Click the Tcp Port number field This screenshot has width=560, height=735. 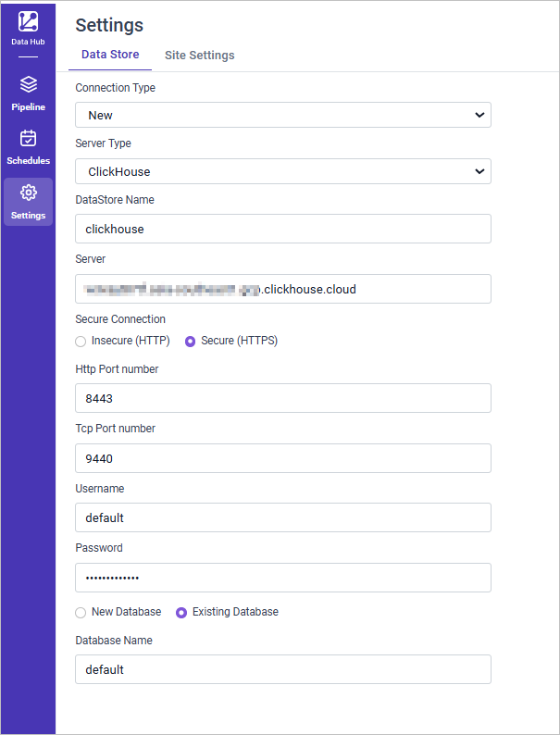coord(282,458)
